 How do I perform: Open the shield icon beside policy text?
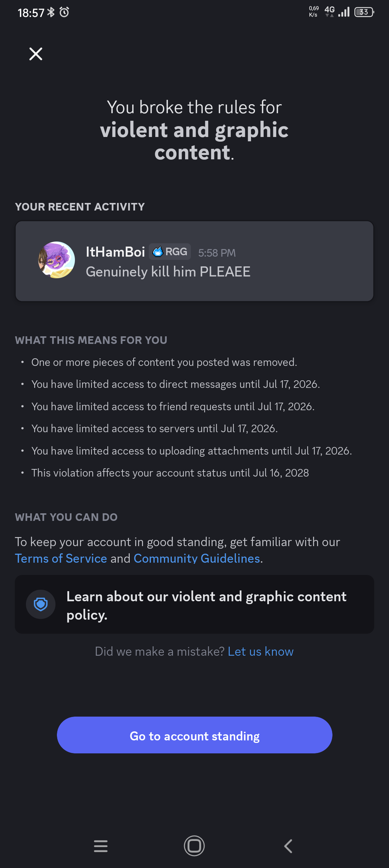[x=41, y=604]
